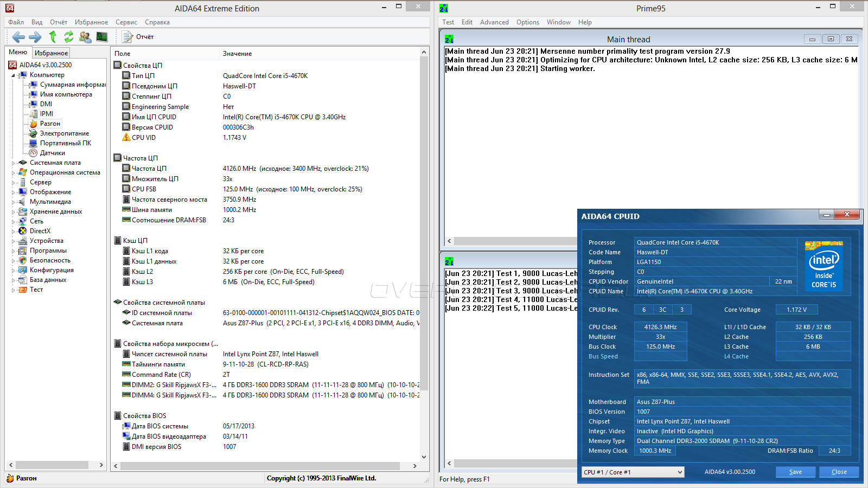Switch to the Избранное tab
The width and height of the screenshot is (868, 488).
[51, 53]
